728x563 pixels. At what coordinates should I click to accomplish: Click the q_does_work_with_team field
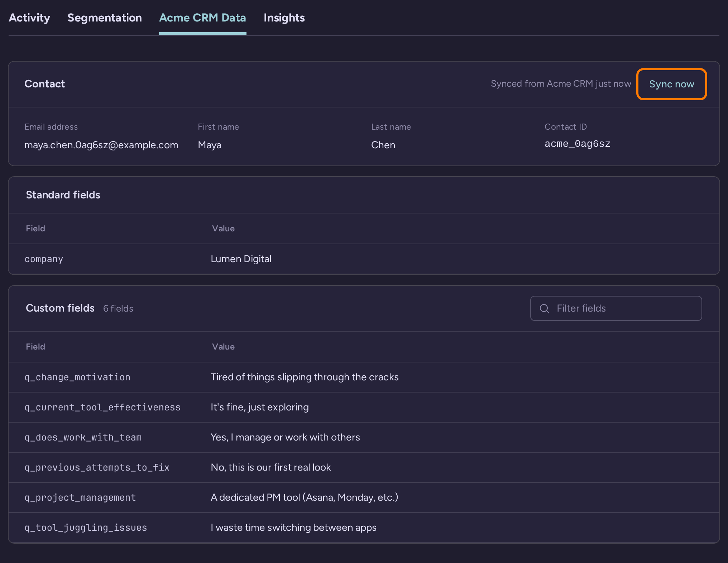[x=83, y=437]
